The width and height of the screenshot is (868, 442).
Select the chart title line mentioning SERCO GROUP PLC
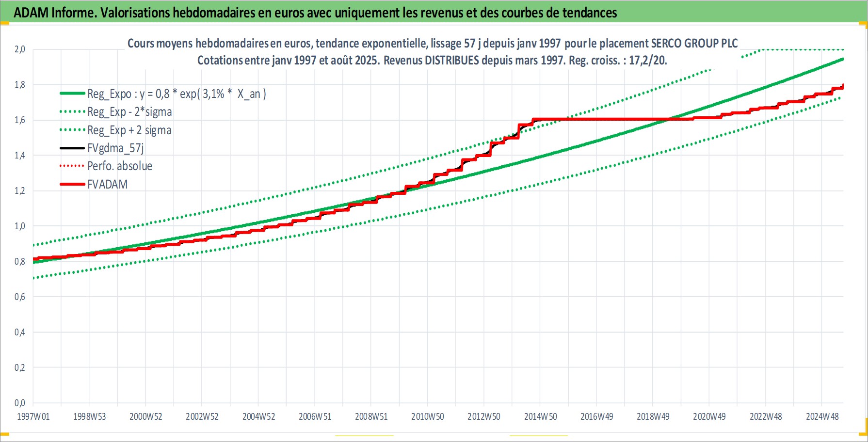tap(433, 43)
